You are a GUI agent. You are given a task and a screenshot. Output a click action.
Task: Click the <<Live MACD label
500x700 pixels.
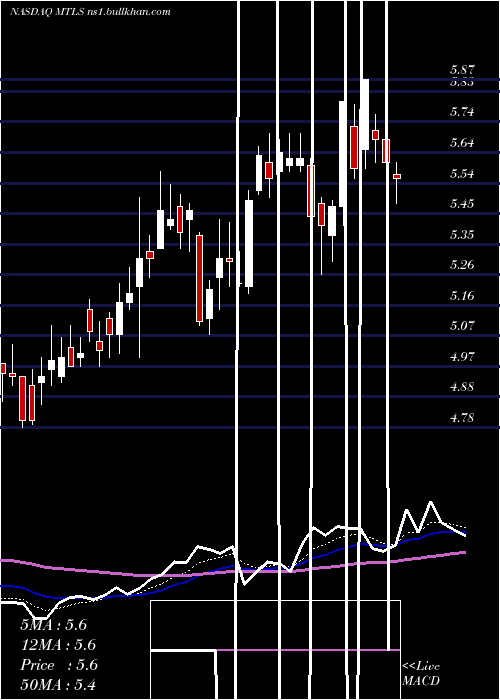(x=421, y=673)
